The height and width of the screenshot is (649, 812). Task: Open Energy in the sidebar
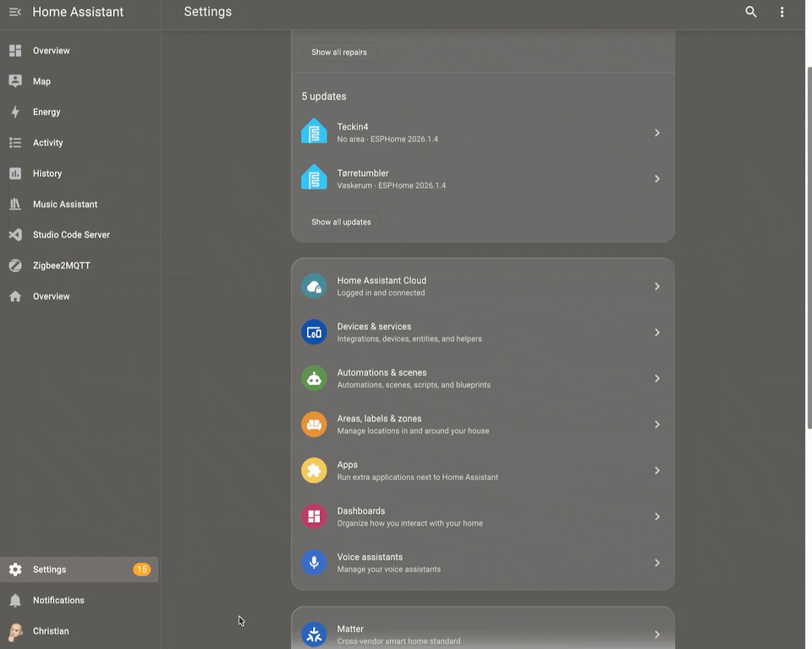[x=47, y=112]
